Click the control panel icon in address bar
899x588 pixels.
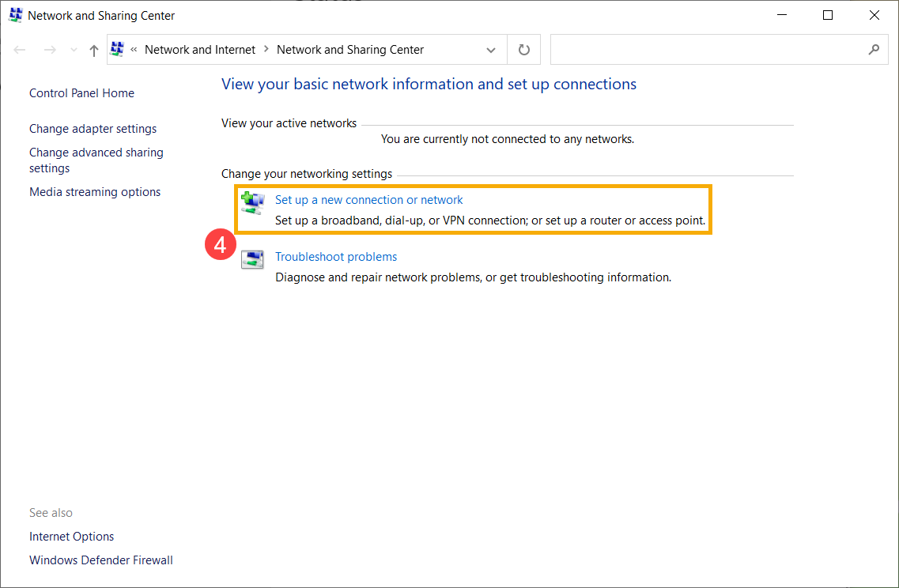click(x=118, y=50)
